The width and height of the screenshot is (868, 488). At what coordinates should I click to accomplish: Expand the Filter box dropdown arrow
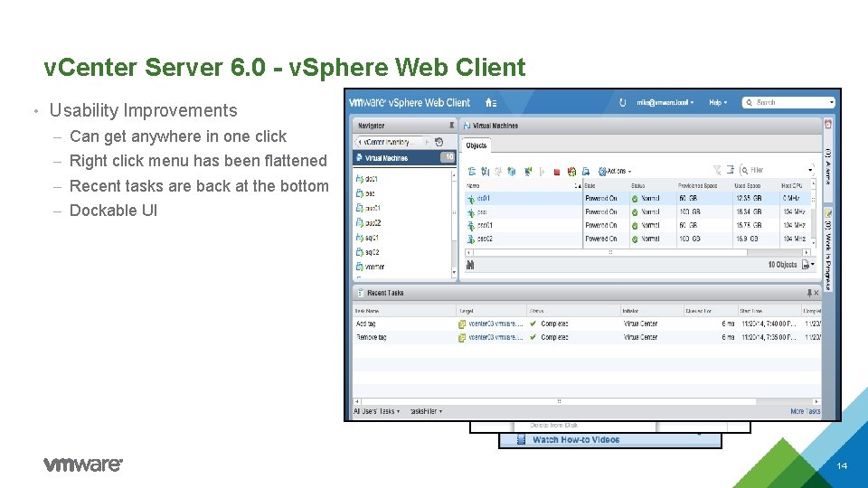pyautogui.click(x=810, y=170)
